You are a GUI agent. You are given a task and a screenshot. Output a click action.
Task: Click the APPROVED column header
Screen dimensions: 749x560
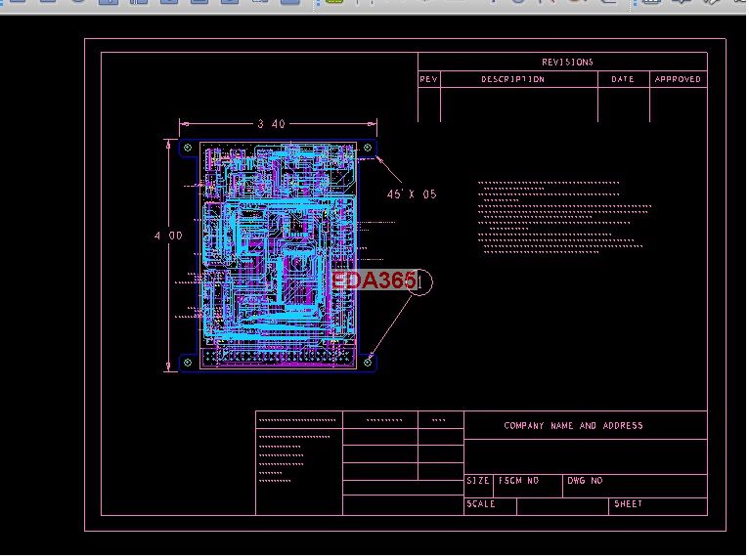click(678, 79)
